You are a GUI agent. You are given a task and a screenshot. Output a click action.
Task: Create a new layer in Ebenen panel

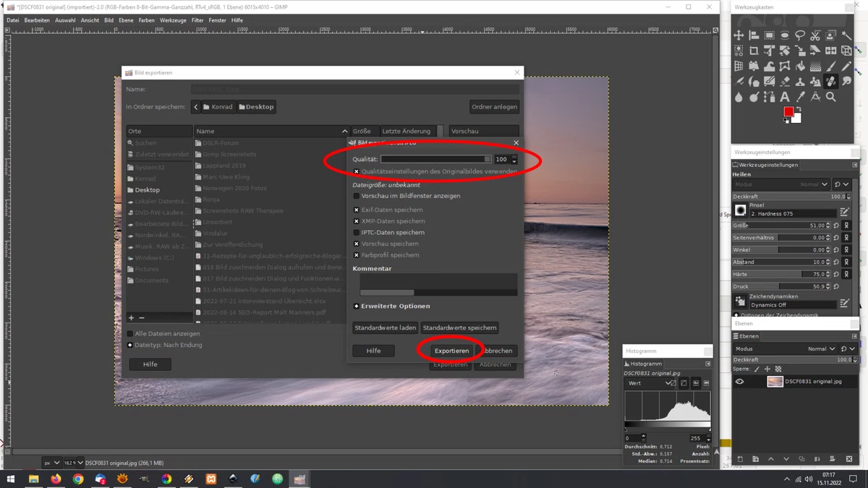pos(739,459)
